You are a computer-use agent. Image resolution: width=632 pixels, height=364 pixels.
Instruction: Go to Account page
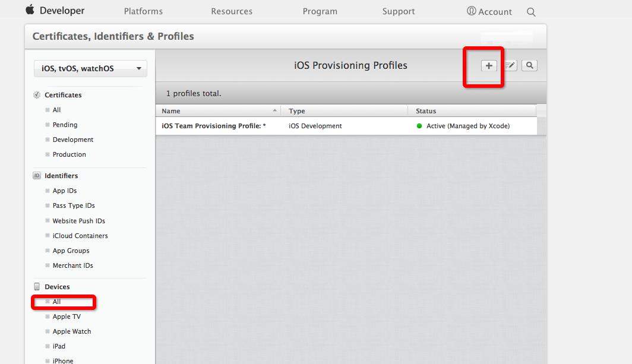click(x=495, y=12)
